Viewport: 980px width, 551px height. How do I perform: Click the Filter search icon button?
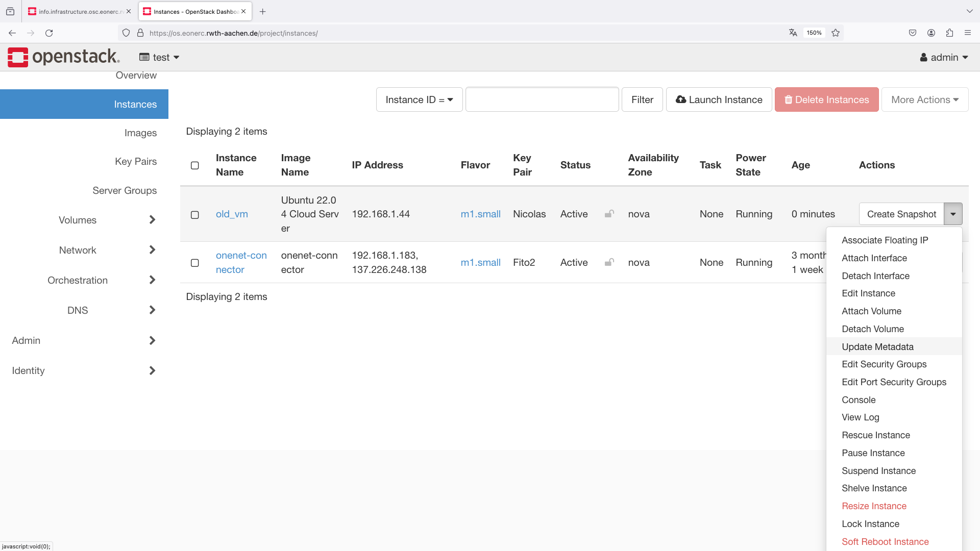[642, 99]
